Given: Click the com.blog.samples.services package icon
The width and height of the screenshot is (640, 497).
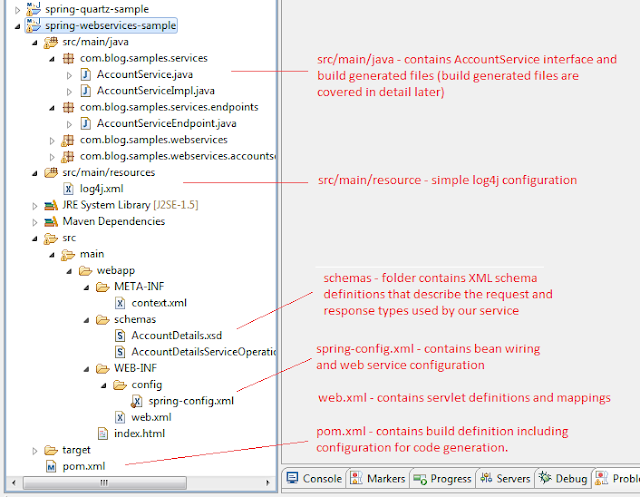Looking at the screenshot, I should pyautogui.click(x=68, y=58).
